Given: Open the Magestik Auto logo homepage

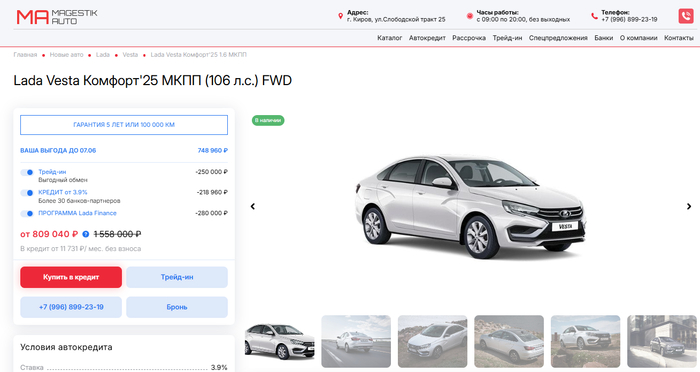Looking at the screenshot, I should tap(57, 17).
